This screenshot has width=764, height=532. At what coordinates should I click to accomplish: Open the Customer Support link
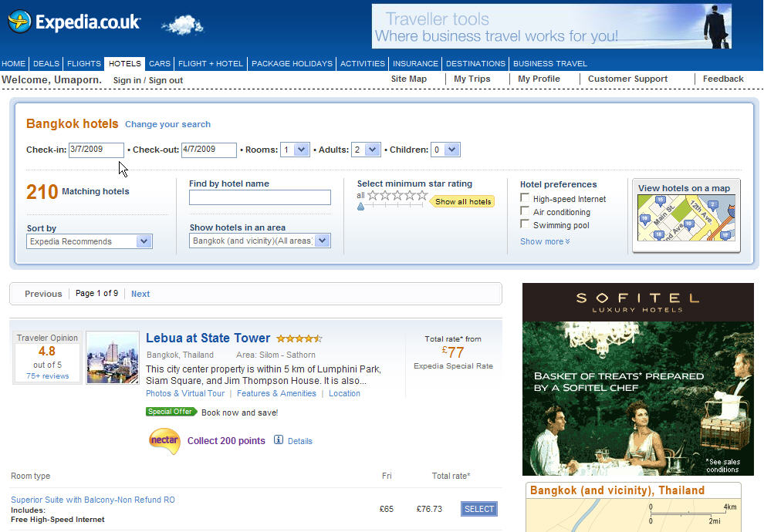click(627, 79)
